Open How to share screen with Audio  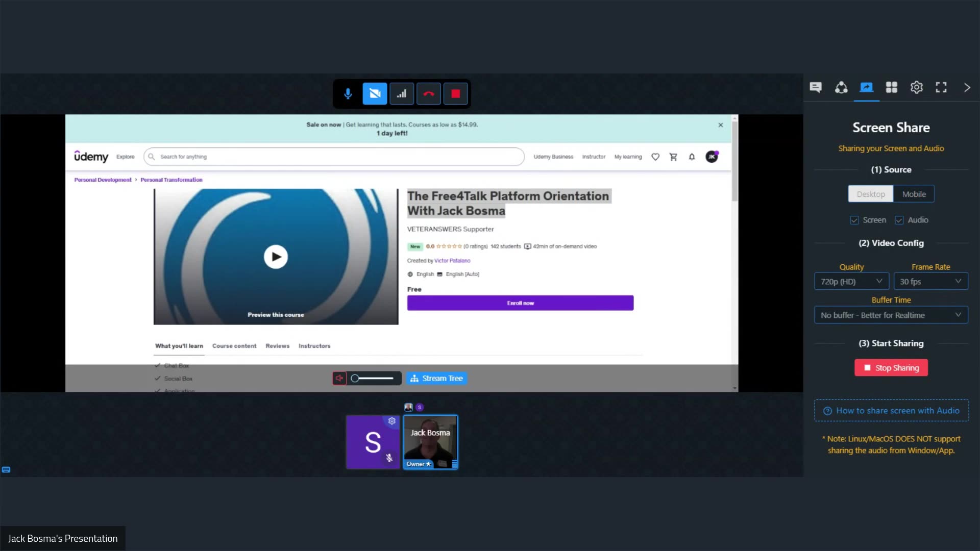(x=891, y=411)
